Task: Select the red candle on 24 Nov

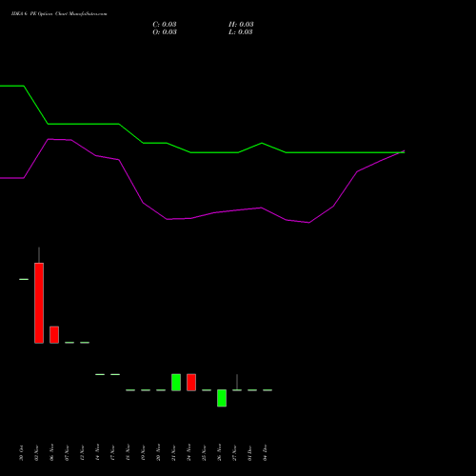Action: pyautogui.click(x=191, y=382)
